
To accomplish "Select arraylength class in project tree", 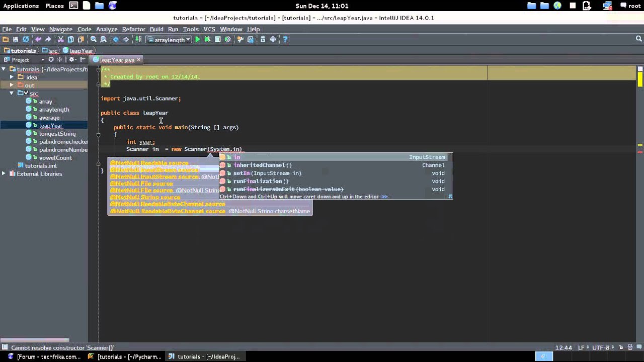I will (x=54, y=110).
